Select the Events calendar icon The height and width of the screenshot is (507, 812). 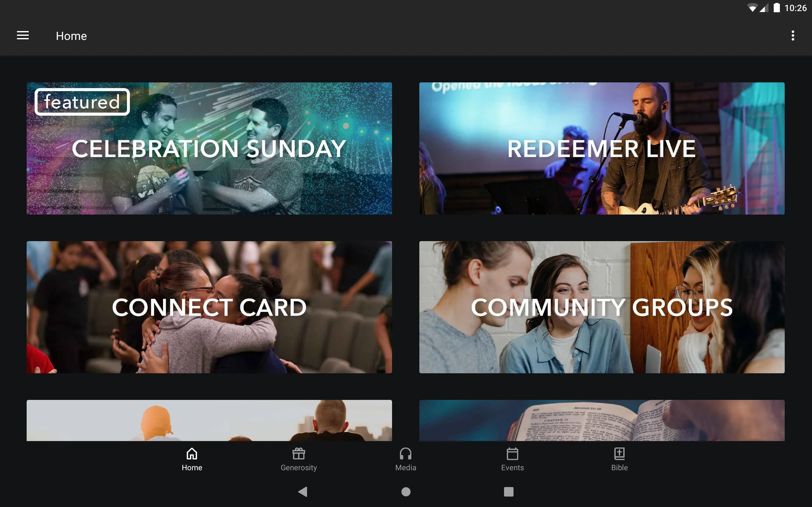click(x=512, y=454)
